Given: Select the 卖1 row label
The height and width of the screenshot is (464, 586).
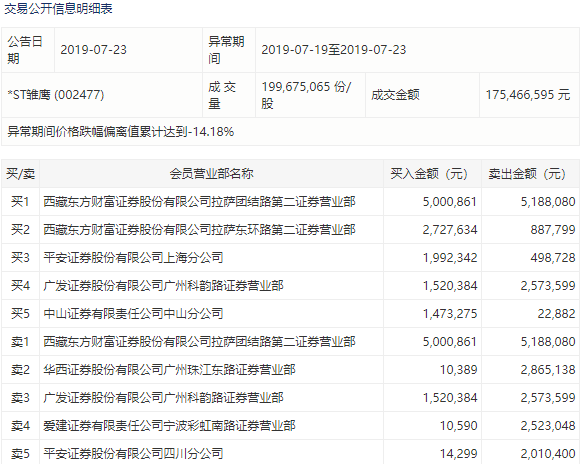Looking at the screenshot, I should pos(21,342).
